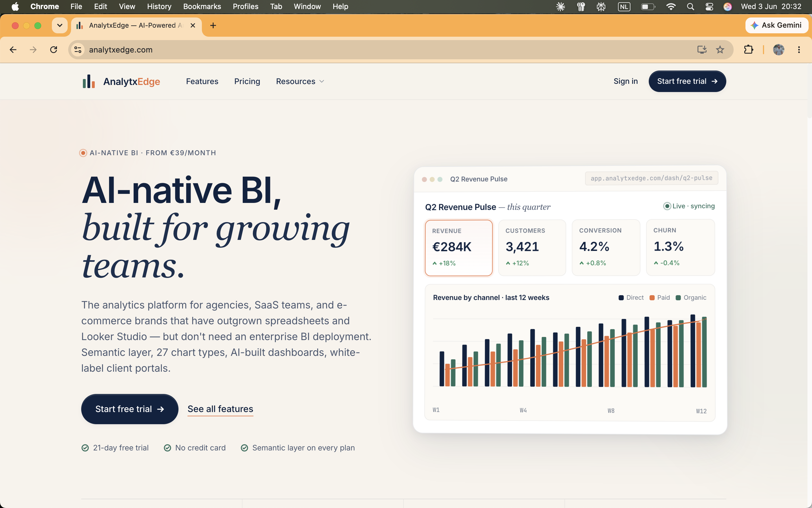Click the No credit card check icon

pos(167,448)
